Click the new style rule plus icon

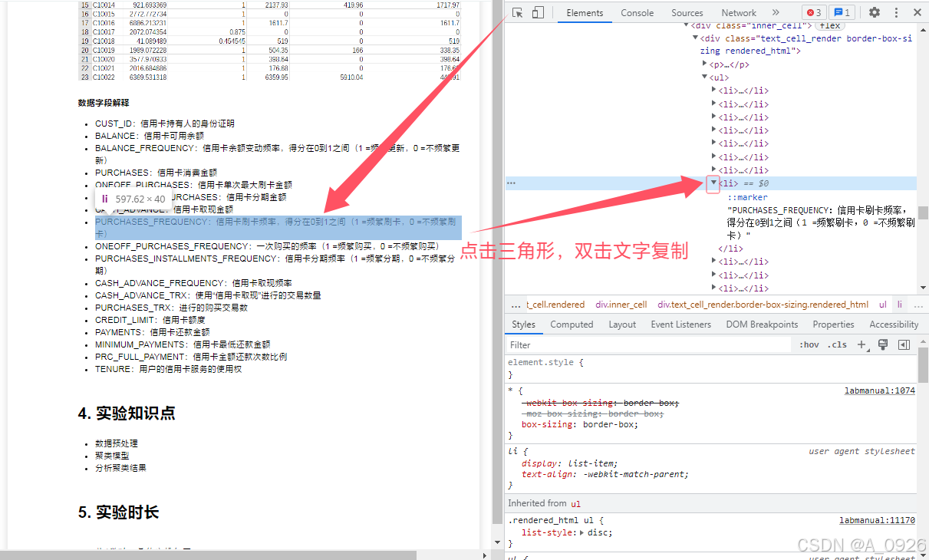pyautogui.click(x=861, y=344)
